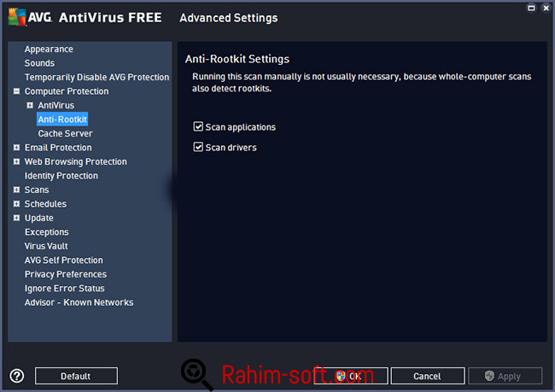Select Scans label in tree
The height and width of the screenshot is (392, 555).
click(x=37, y=190)
